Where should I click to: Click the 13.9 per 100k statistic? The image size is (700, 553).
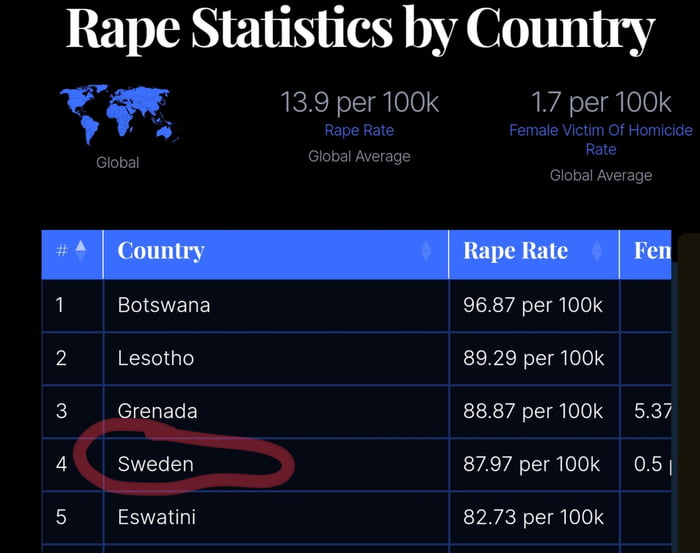[x=359, y=101]
